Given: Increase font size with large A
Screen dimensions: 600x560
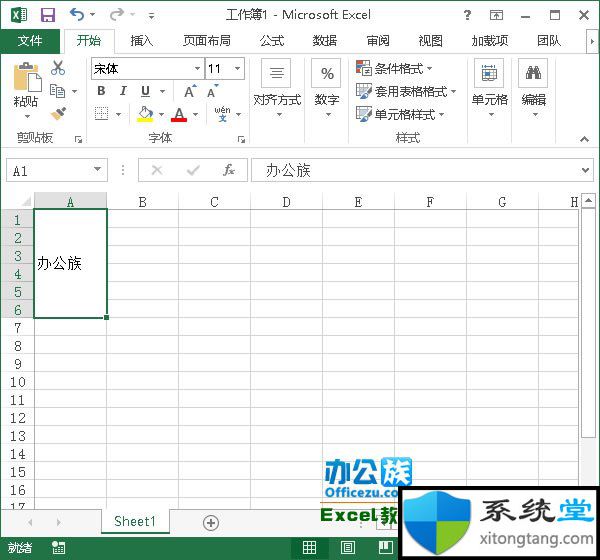Looking at the screenshot, I should (190, 91).
